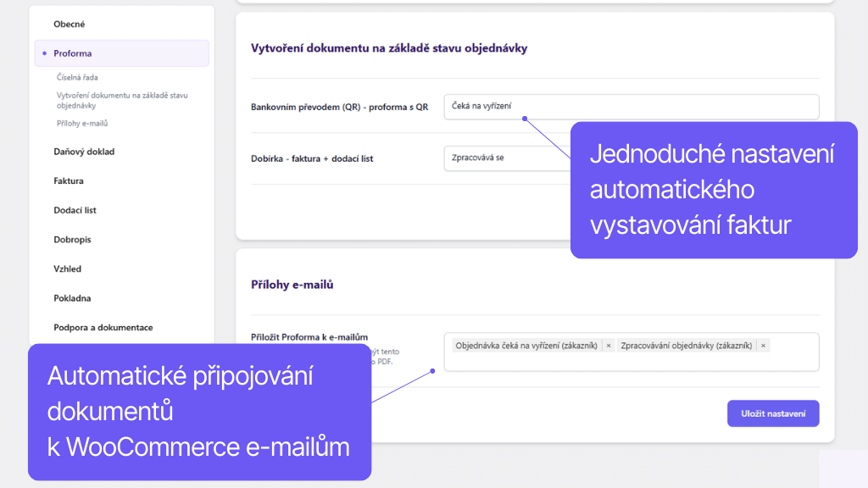Open Podpora a dokumentace
Image resolution: width=868 pixels, height=488 pixels.
pos(103,328)
